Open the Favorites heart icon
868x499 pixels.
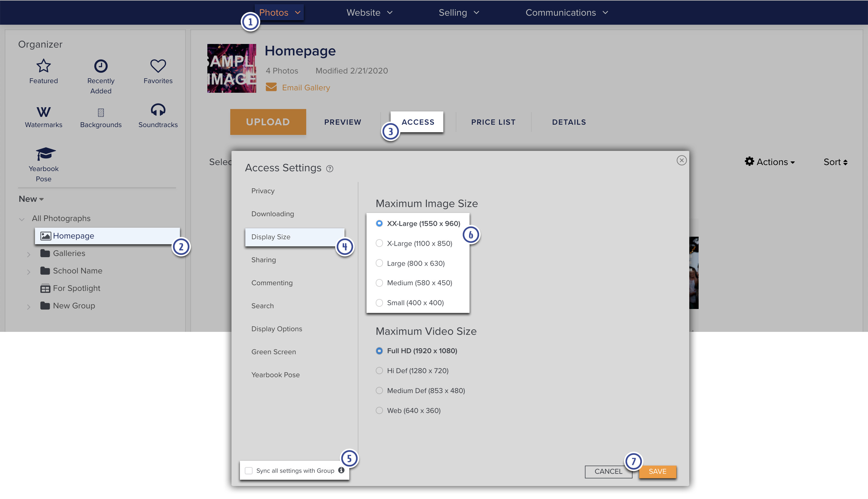point(158,66)
